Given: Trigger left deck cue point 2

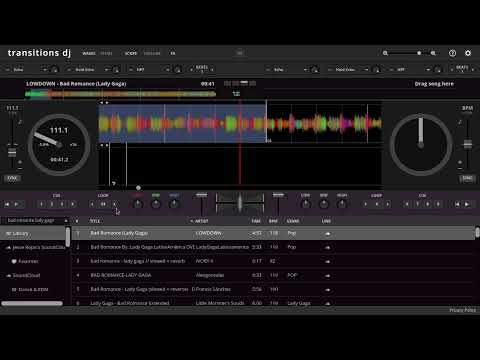Looking at the screenshot, I should click(52, 204).
